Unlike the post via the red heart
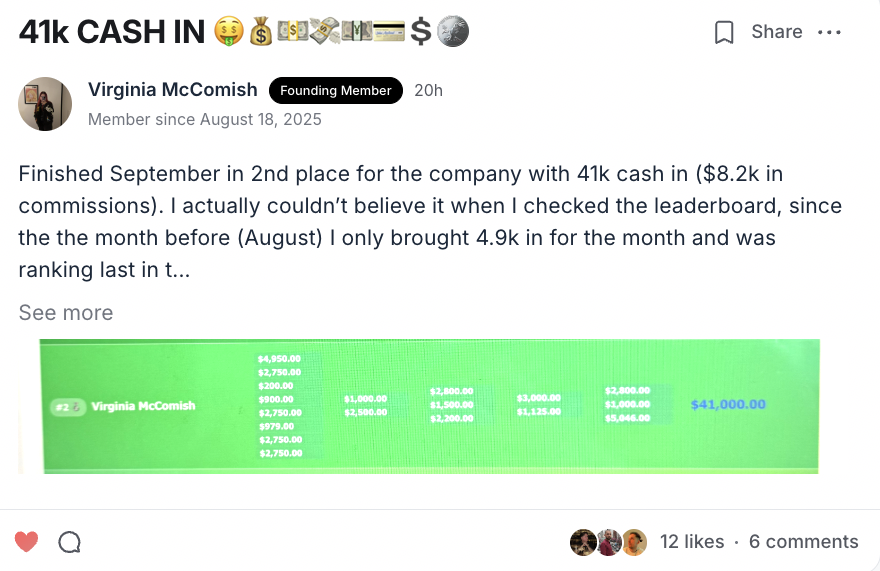Image resolution: width=880 pixels, height=571 pixels. click(x=26, y=542)
